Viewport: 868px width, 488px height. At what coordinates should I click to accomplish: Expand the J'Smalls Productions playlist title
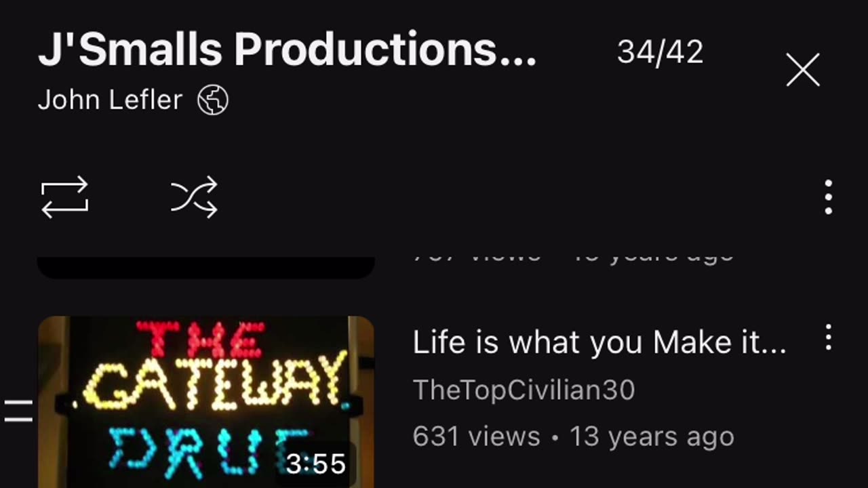288,51
